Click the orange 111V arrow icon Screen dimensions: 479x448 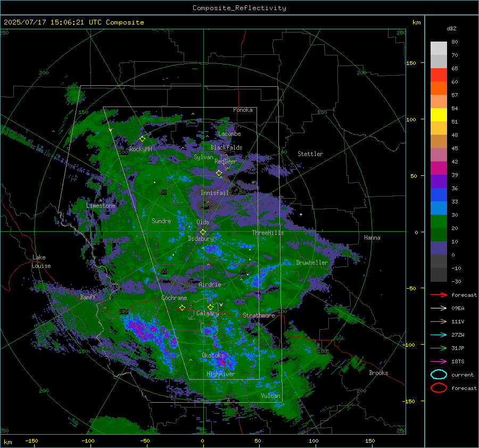pyautogui.click(x=439, y=321)
